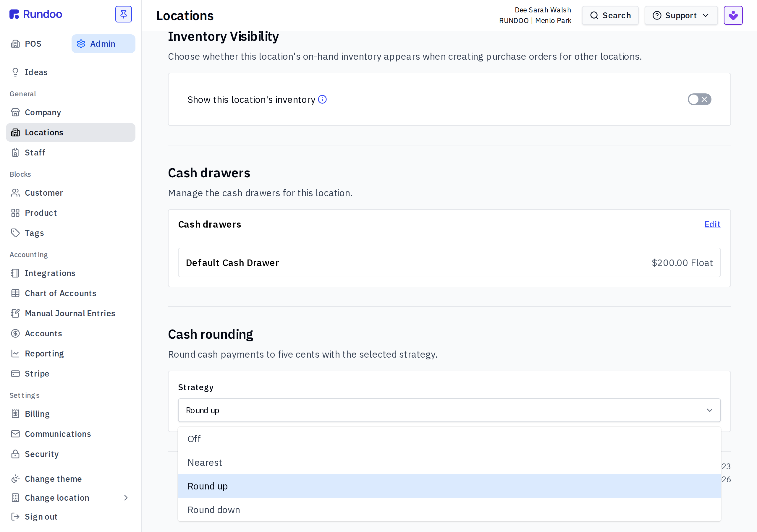Click the Communications envelope icon
Image resolution: width=757 pixels, height=532 pixels.
point(15,434)
